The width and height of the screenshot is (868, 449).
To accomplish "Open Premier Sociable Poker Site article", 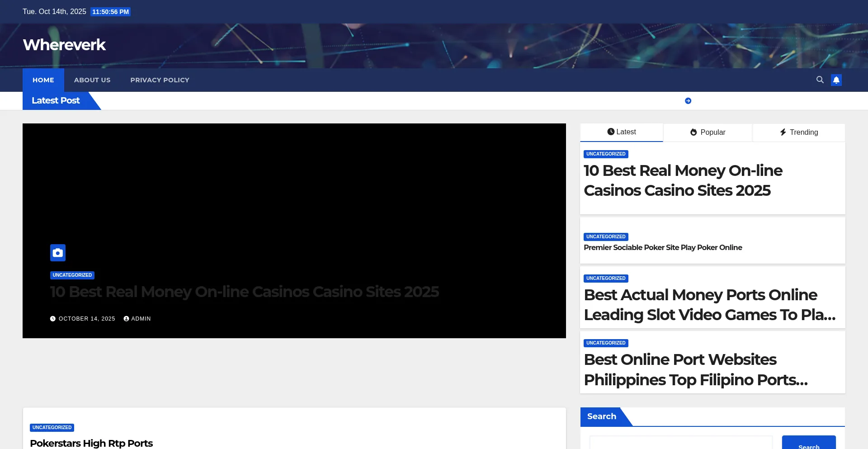I will click(663, 248).
